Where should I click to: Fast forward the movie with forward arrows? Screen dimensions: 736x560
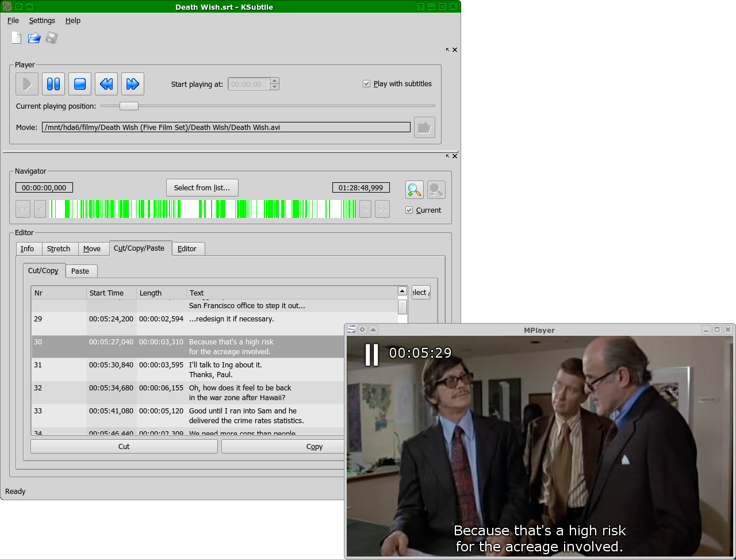click(x=133, y=84)
